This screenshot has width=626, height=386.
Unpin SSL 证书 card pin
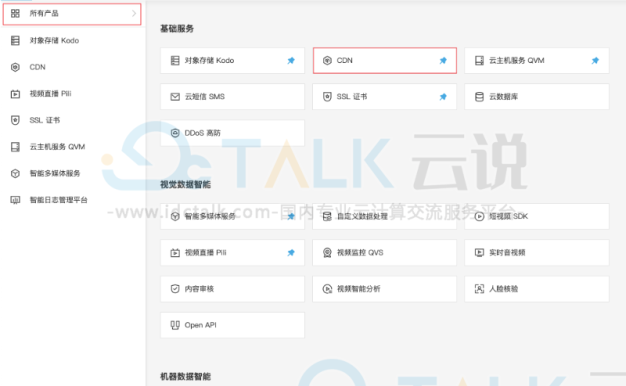[x=443, y=97]
